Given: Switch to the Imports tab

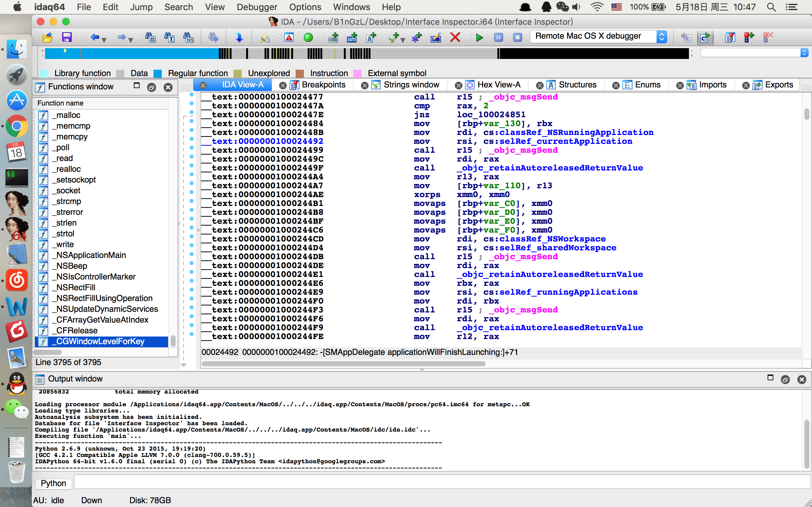Looking at the screenshot, I should [712, 85].
